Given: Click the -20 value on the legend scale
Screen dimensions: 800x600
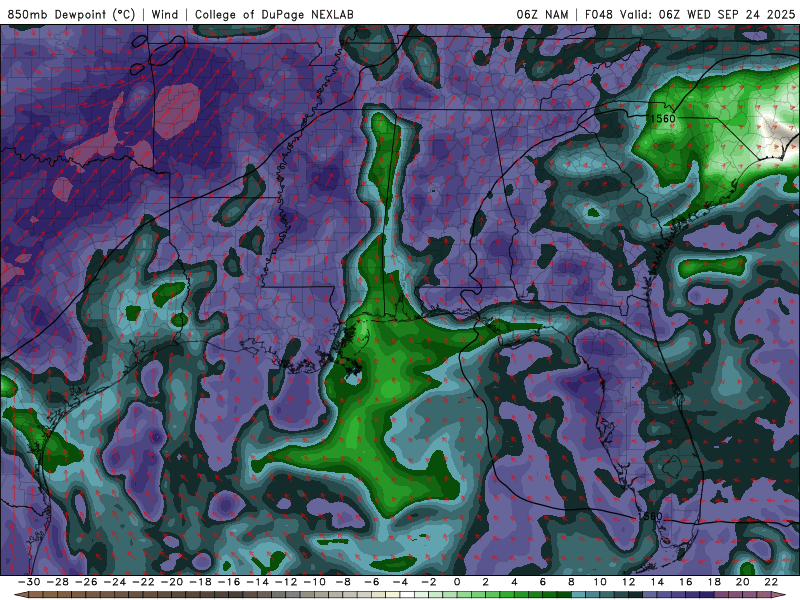Looking at the screenshot, I should pyautogui.click(x=172, y=582).
